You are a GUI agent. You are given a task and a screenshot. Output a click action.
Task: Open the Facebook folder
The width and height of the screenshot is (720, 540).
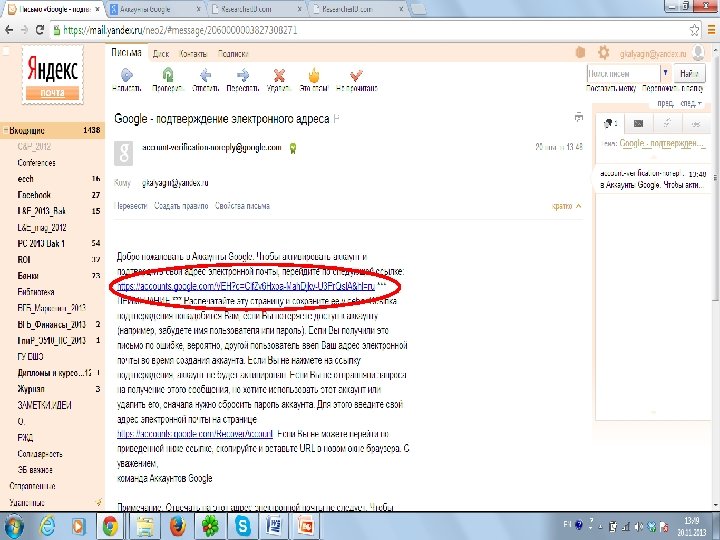pyautogui.click(x=34, y=195)
